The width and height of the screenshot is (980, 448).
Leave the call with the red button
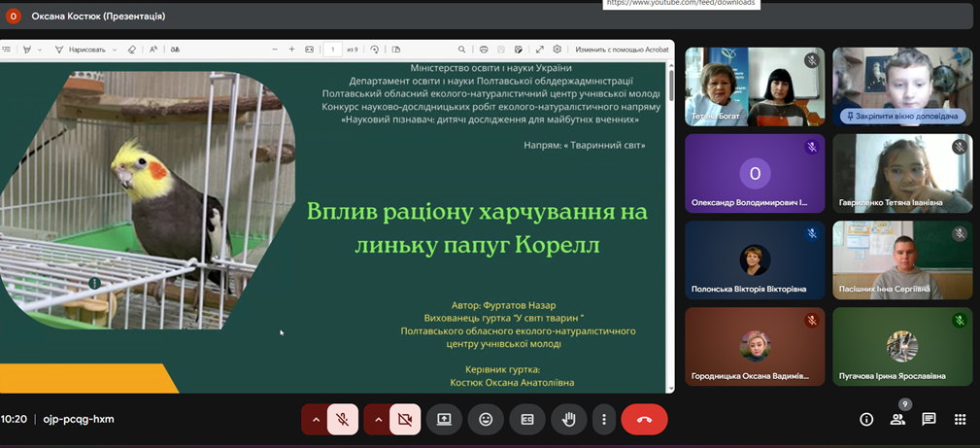[x=644, y=419]
